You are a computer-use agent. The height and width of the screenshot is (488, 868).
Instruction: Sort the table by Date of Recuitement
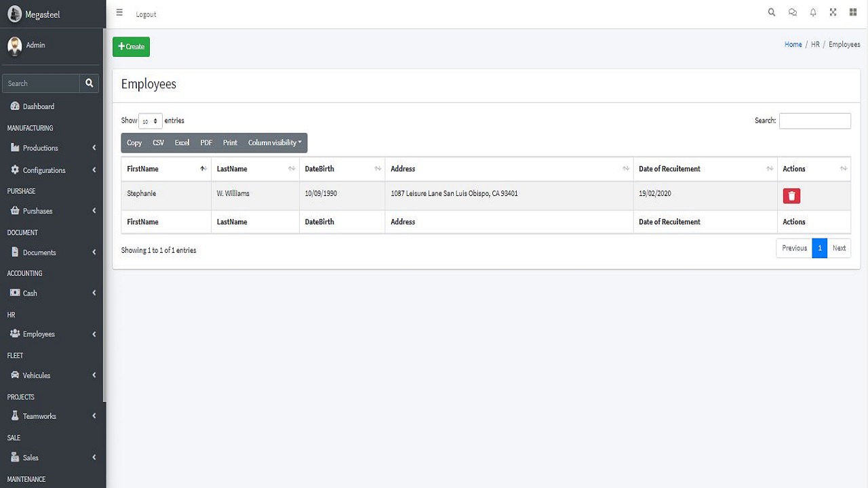[705, 169]
